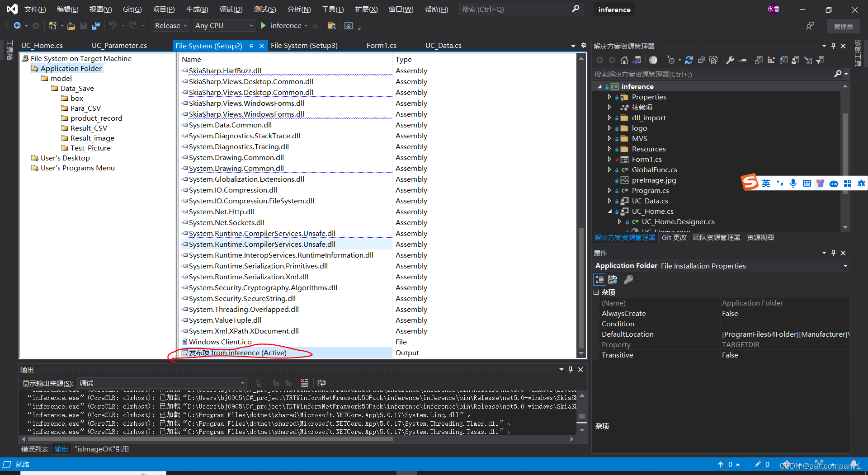
Task: Open Custom Actions Editor icon in Solution Explorer
Action: 808,60
